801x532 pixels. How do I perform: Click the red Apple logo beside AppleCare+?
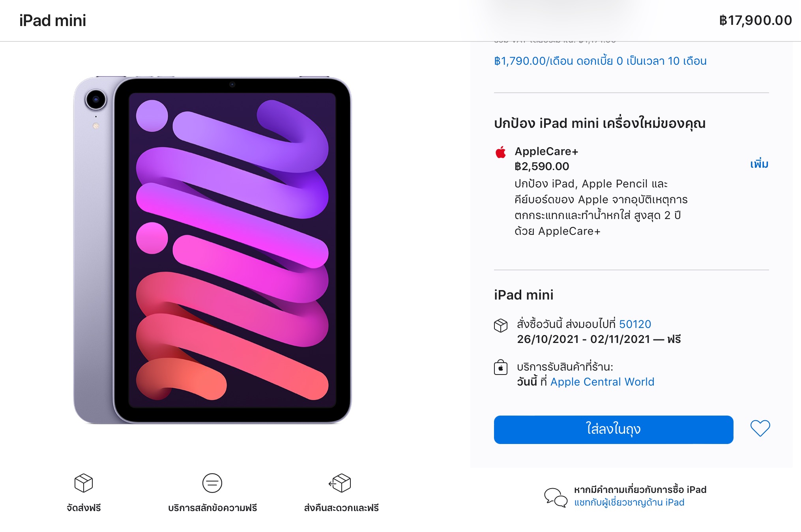pos(501,152)
